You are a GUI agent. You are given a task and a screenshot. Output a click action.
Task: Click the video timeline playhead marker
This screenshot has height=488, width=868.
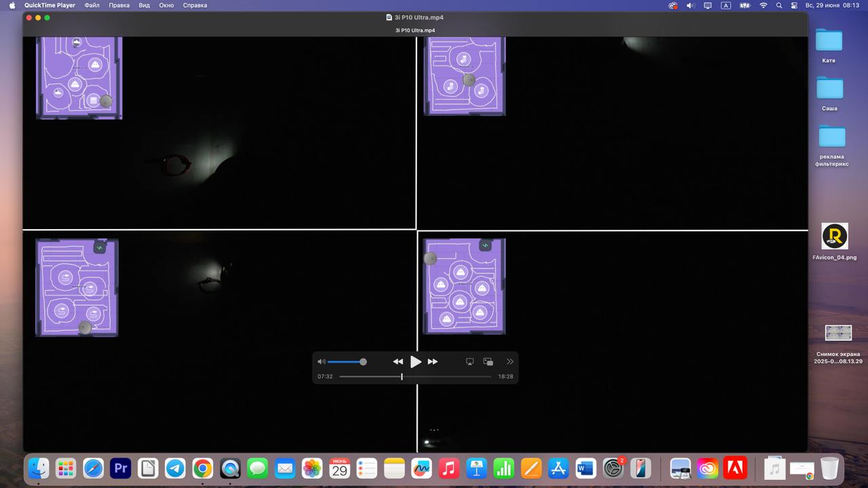[401, 376]
